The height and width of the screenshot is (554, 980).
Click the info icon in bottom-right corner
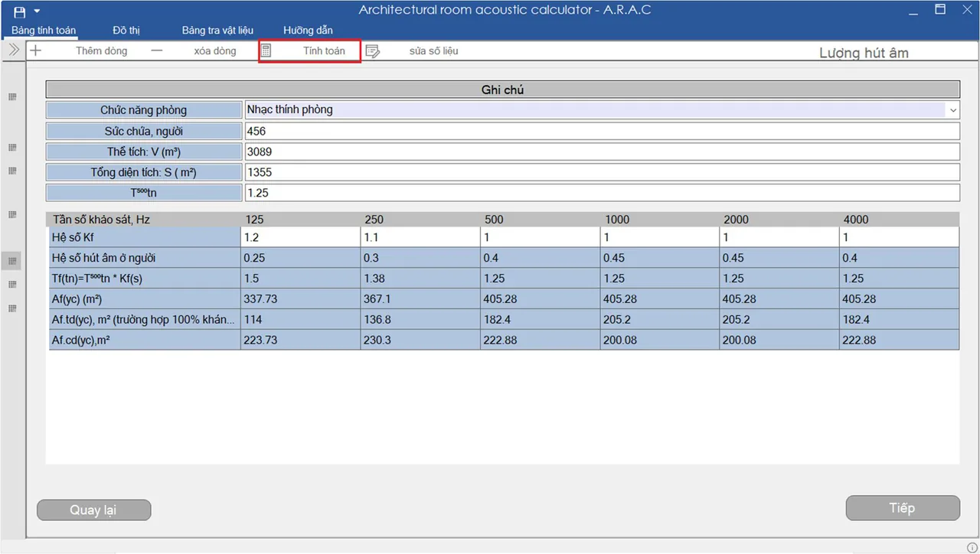click(x=972, y=547)
